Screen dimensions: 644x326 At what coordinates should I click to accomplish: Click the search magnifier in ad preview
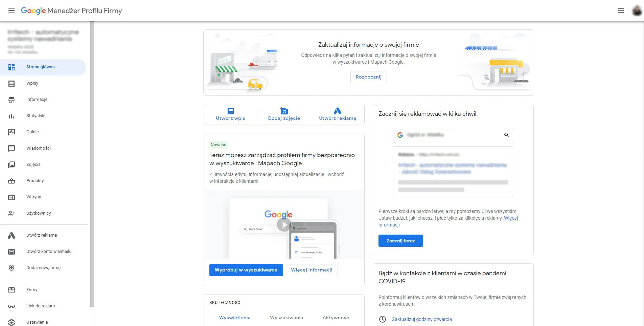coord(506,135)
